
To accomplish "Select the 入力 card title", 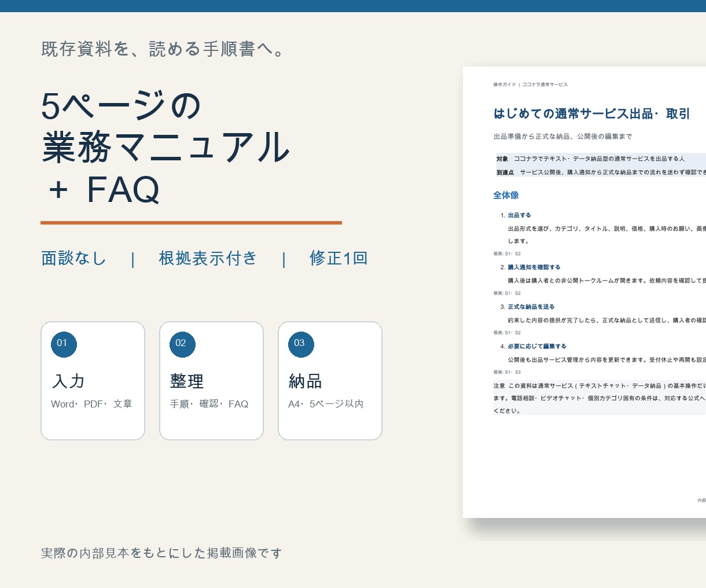I will [x=69, y=381].
